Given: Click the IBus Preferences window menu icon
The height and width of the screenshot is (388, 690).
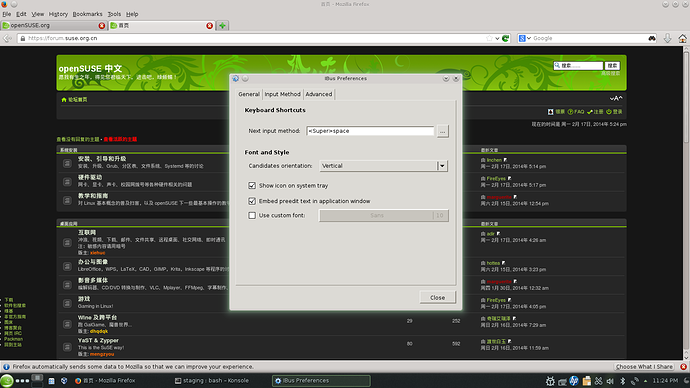Looking at the screenshot, I should click(x=235, y=78).
